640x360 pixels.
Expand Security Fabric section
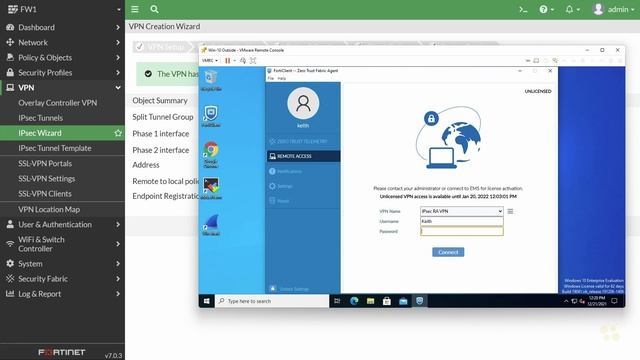[62, 279]
